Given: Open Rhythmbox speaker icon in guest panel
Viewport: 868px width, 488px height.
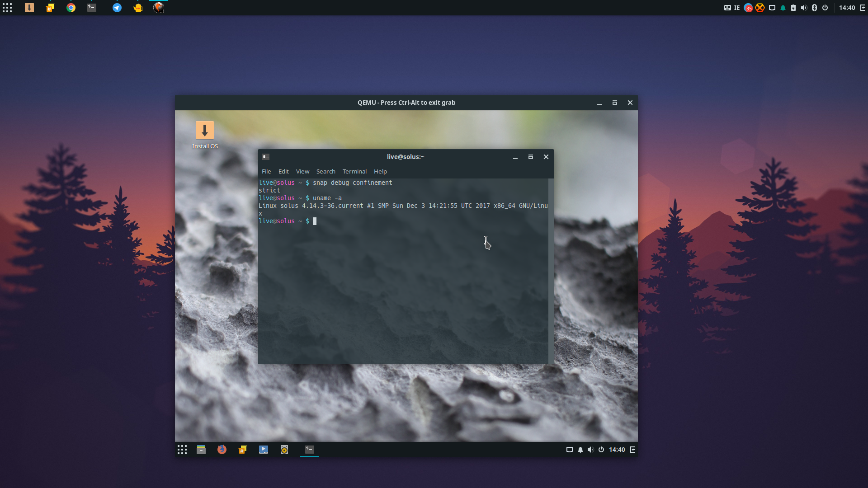Looking at the screenshot, I should point(284,450).
